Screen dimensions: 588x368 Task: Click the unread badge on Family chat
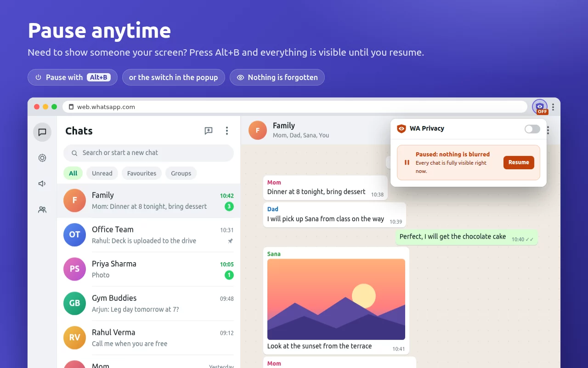tap(229, 207)
